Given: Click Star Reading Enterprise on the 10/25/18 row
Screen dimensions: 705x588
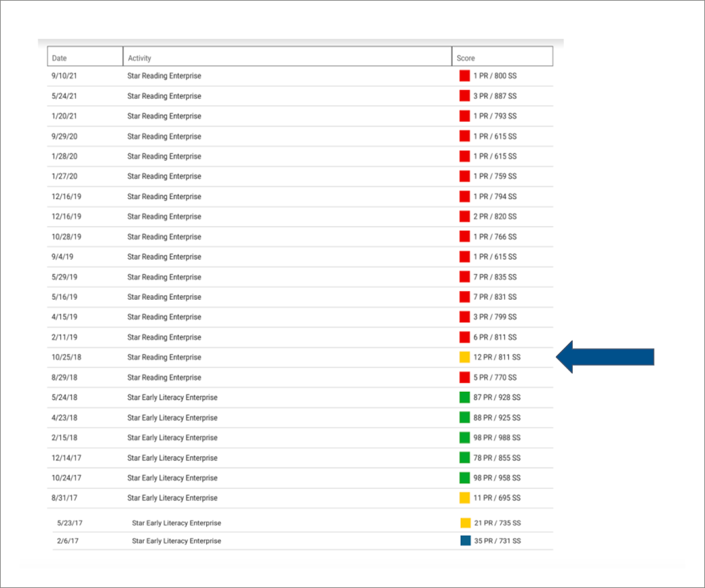Looking at the screenshot, I should [164, 357].
